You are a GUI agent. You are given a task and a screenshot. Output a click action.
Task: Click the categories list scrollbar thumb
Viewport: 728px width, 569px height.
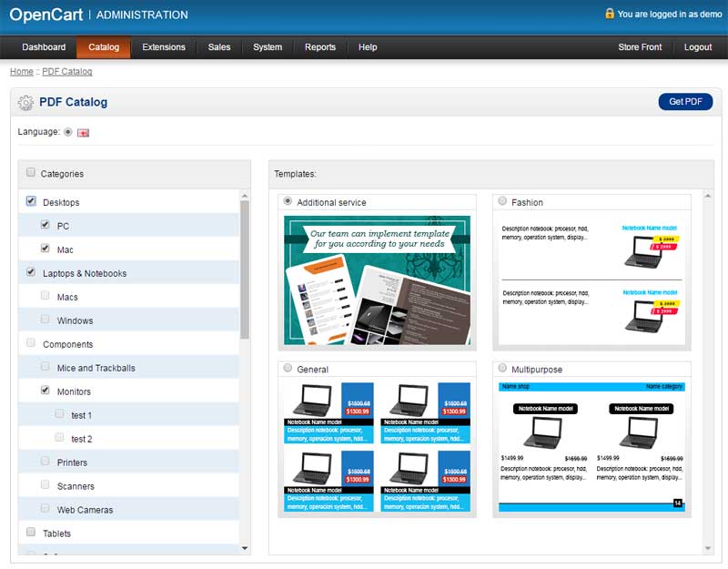[x=245, y=269]
